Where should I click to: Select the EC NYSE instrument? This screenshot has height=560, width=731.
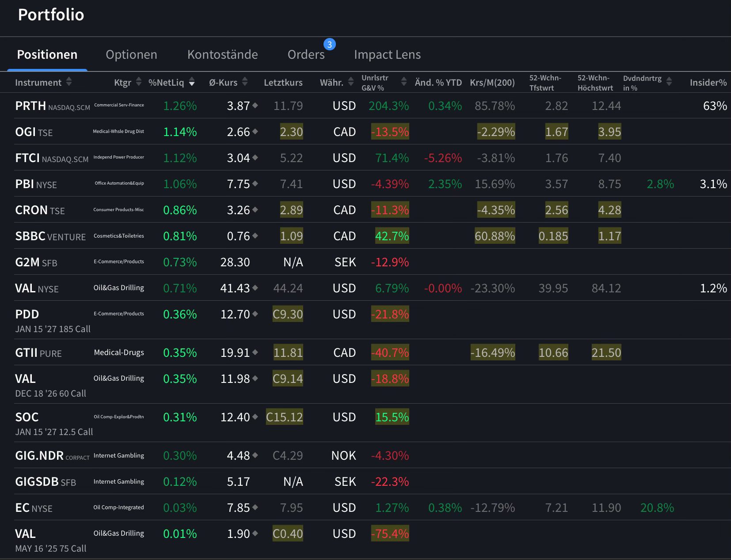click(34, 508)
